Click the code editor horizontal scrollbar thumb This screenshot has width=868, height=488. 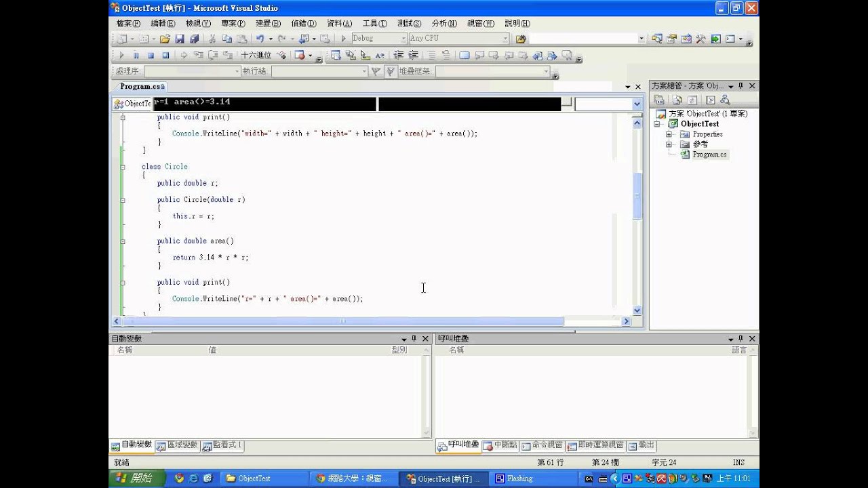[x=342, y=321]
